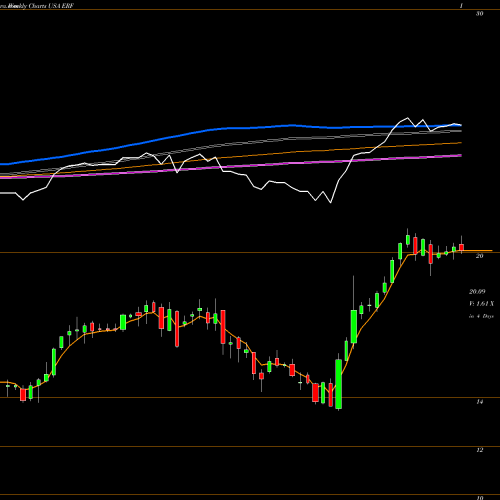The width and height of the screenshot is (500, 500).
Task: Click the '1' label at top right
Action: 461,6
